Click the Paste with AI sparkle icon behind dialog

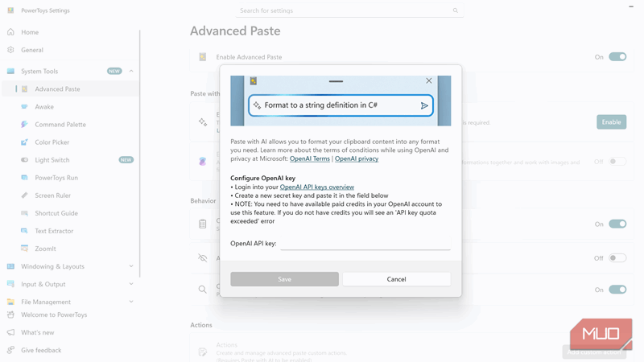coord(203,122)
